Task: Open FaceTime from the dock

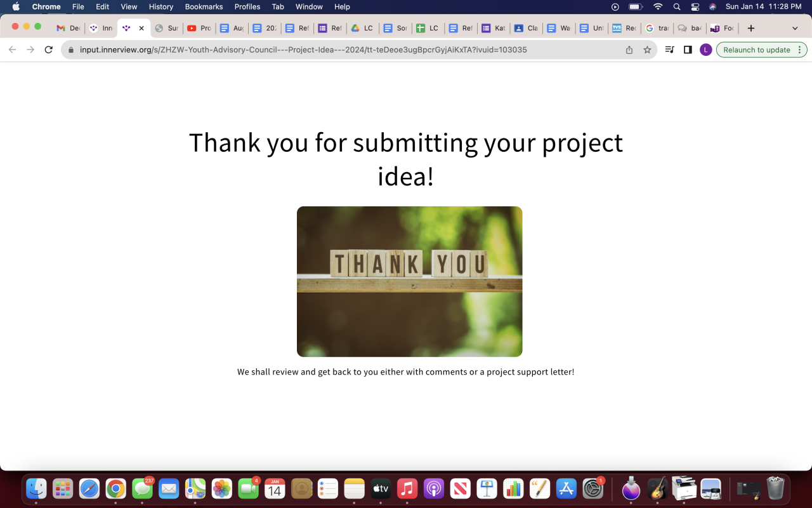Action: (248, 489)
